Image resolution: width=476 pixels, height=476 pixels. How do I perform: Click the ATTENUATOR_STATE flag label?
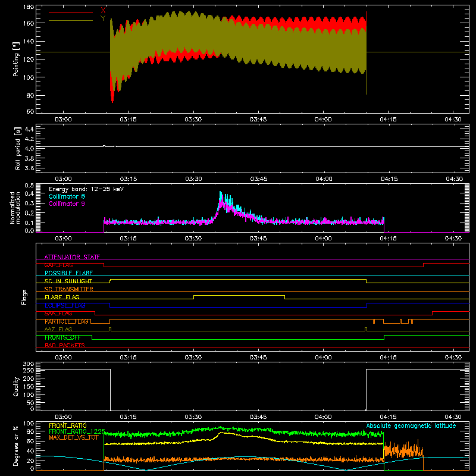[72, 257]
